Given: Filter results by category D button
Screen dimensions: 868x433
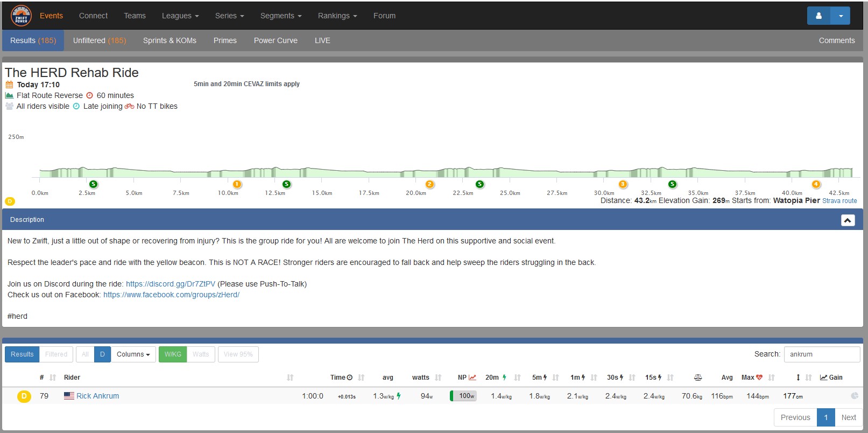Looking at the screenshot, I should point(102,354).
